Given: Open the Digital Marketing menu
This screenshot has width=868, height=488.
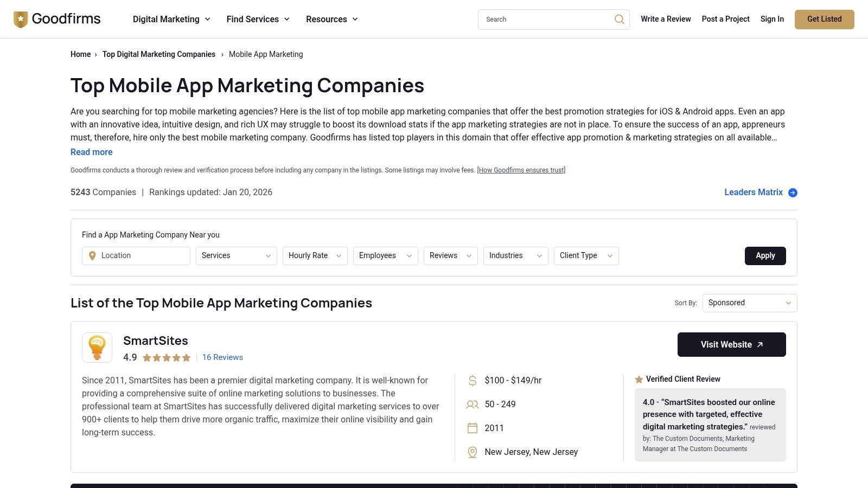Looking at the screenshot, I should [x=171, y=20].
